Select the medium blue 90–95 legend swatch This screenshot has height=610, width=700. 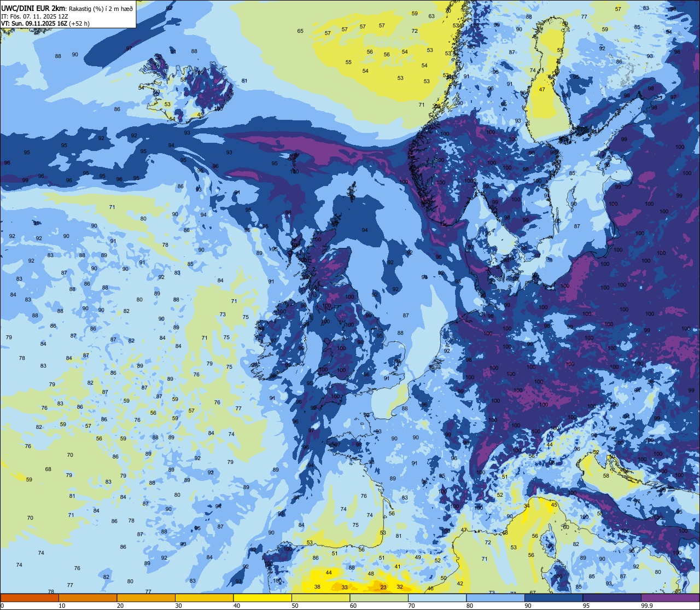click(553, 597)
